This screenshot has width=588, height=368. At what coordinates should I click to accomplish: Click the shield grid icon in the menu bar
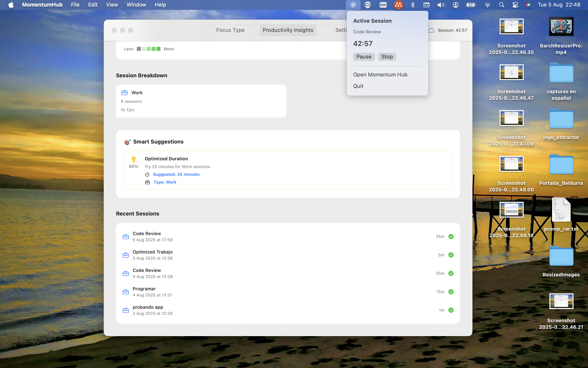pyautogui.click(x=368, y=5)
